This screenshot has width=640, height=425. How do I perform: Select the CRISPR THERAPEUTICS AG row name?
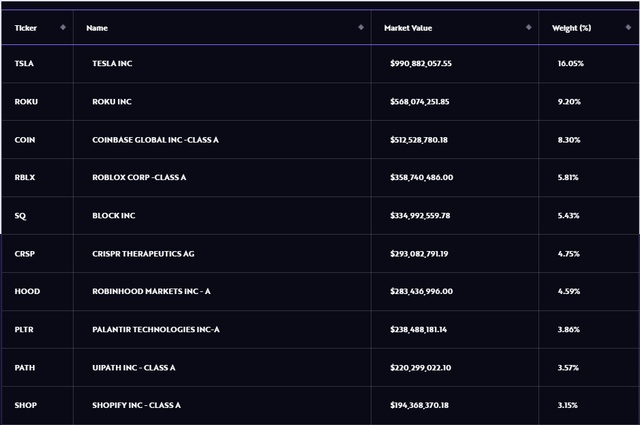[x=142, y=253]
